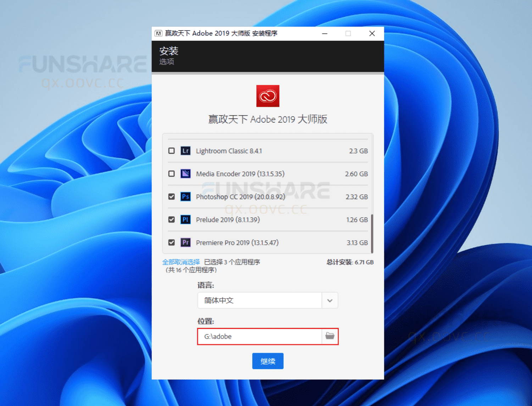
Task: Close the installer window
Action: pyautogui.click(x=372, y=33)
